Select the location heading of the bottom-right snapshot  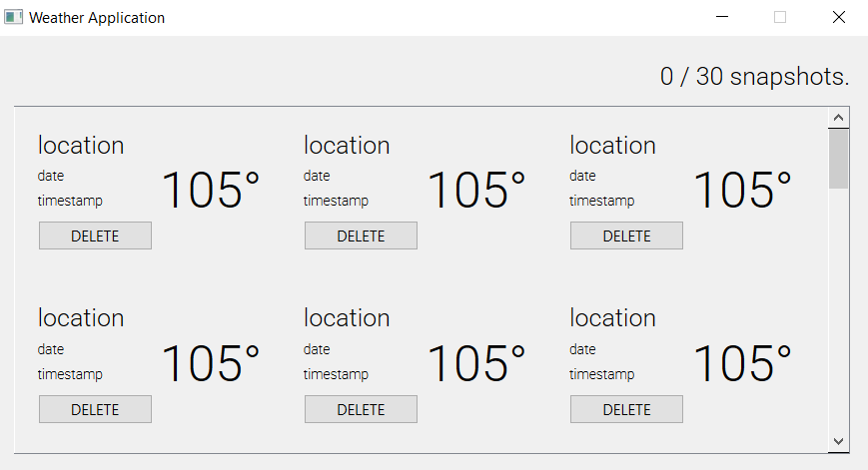pos(612,318)
